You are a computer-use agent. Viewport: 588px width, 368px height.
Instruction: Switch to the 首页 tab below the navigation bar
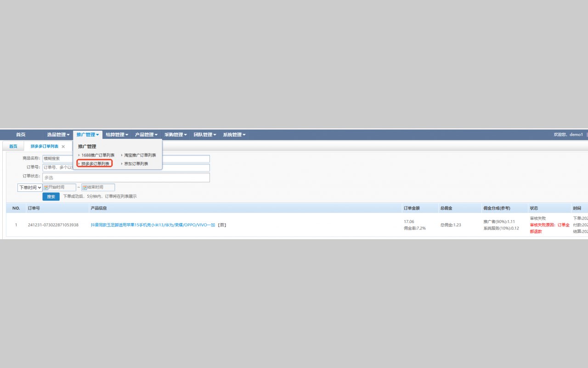pyautogui.click(x=13, y=146)
